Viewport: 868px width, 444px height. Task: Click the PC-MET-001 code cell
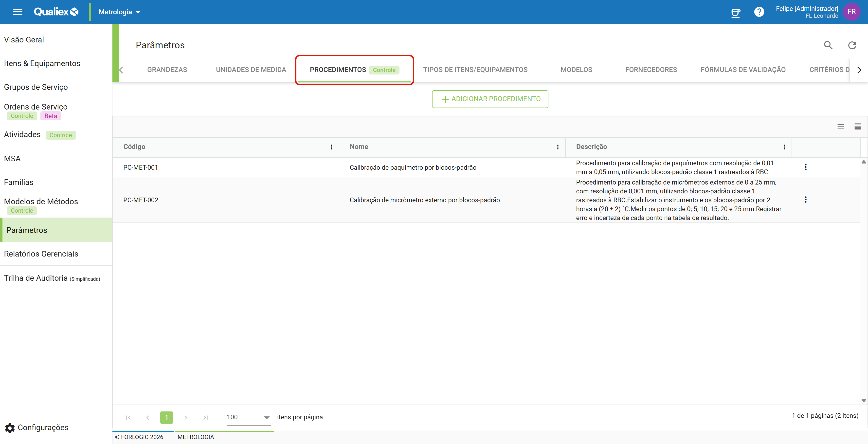point(141,167)
